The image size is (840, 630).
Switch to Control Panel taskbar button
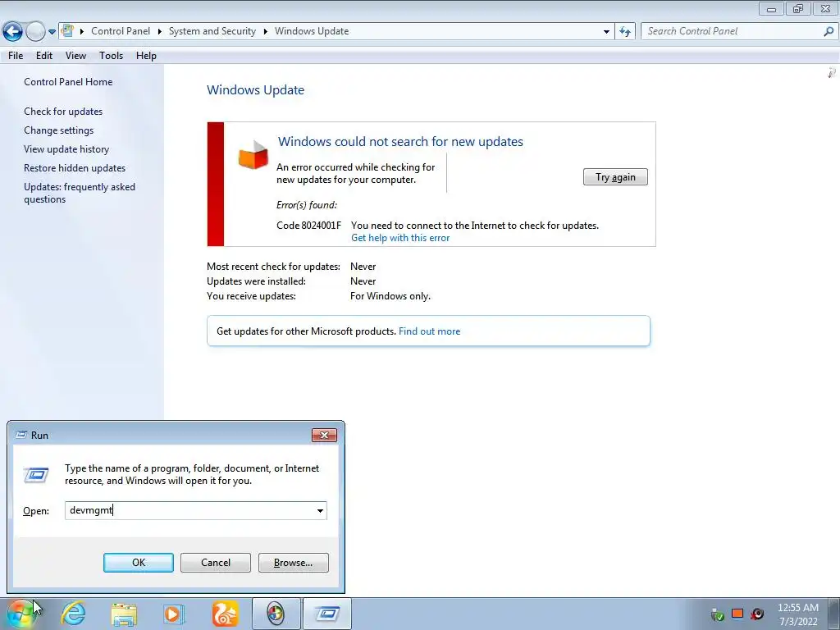tap(276, 614)
